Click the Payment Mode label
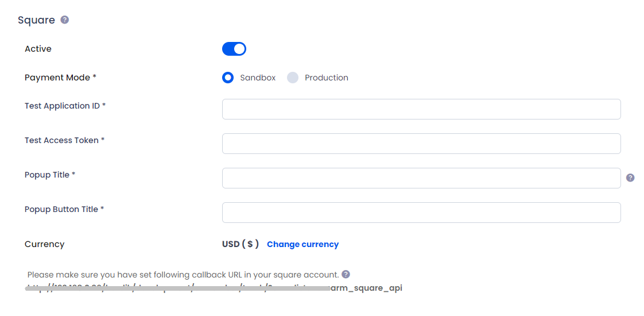 click(x=60, y=78)
